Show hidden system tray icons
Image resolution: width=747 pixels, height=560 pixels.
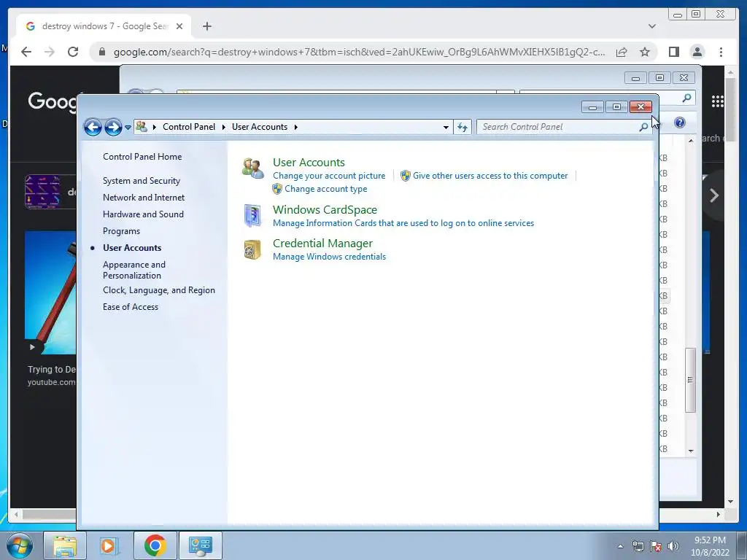pyautogui.click(x=620, y=547)
